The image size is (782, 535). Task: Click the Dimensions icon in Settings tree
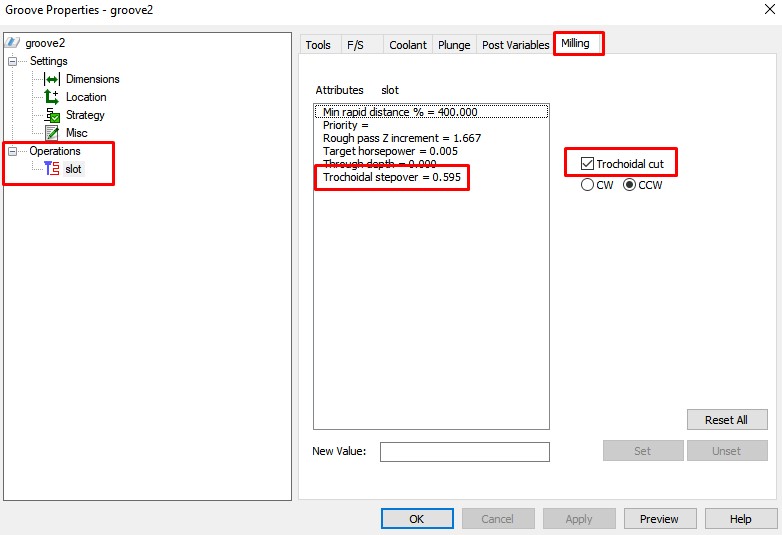click(52, 79)
